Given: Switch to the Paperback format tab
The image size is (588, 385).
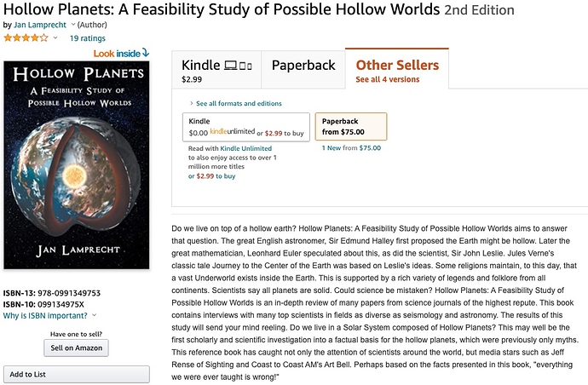Looking at the screenshot, I should (302, 66).
